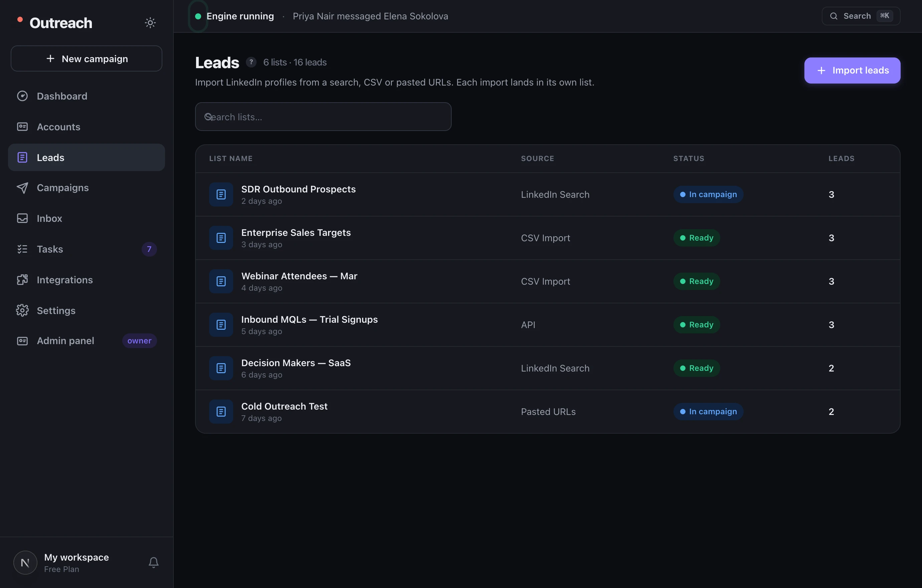
Task: Navigate to Inbox
Action: coord(87,218)
